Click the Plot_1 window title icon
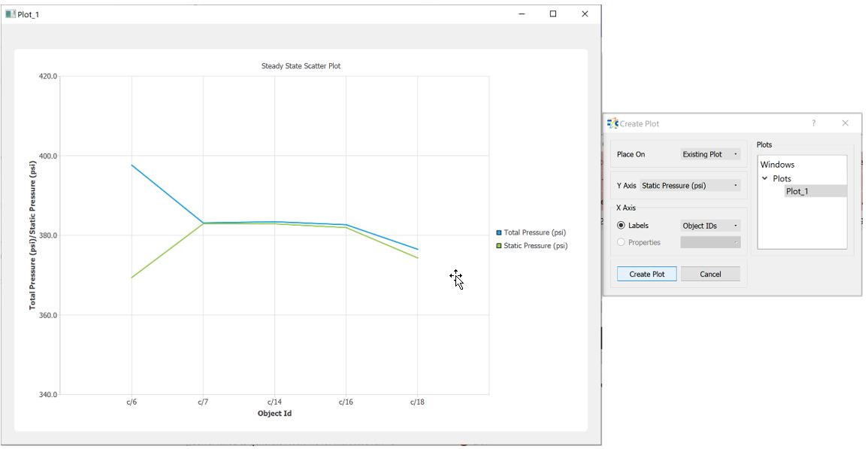The image size is (868, 449). pyautogui.click(x=10, y=14)
